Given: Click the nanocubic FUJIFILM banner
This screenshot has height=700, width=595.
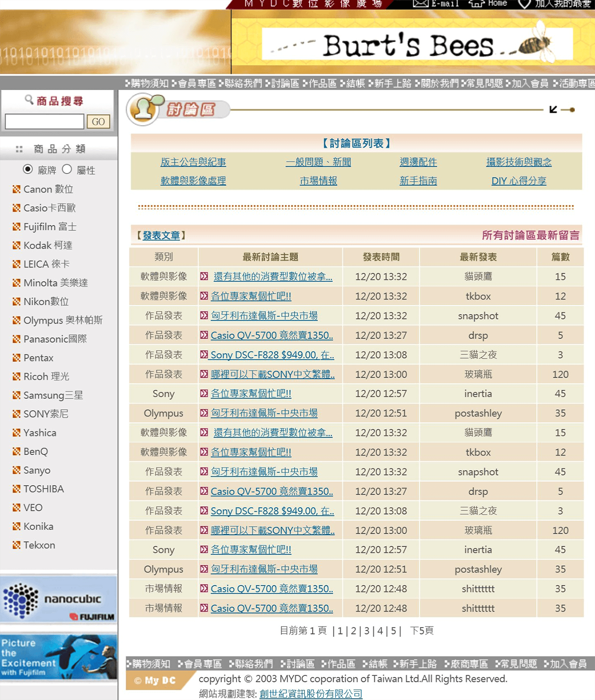Looking at the screenshot, I should 59,599.
